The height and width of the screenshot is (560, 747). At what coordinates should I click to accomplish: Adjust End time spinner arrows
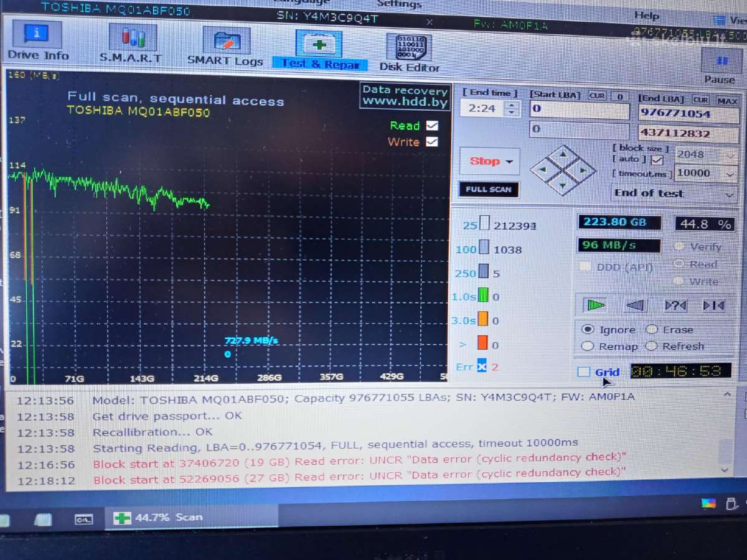512,109
